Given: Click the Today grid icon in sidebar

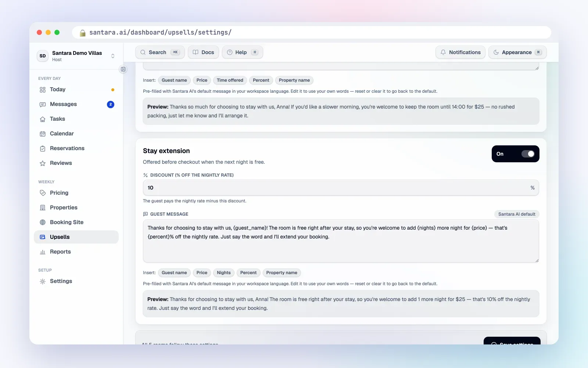Looking at the screenshot, I should click(x=43, y=90).
